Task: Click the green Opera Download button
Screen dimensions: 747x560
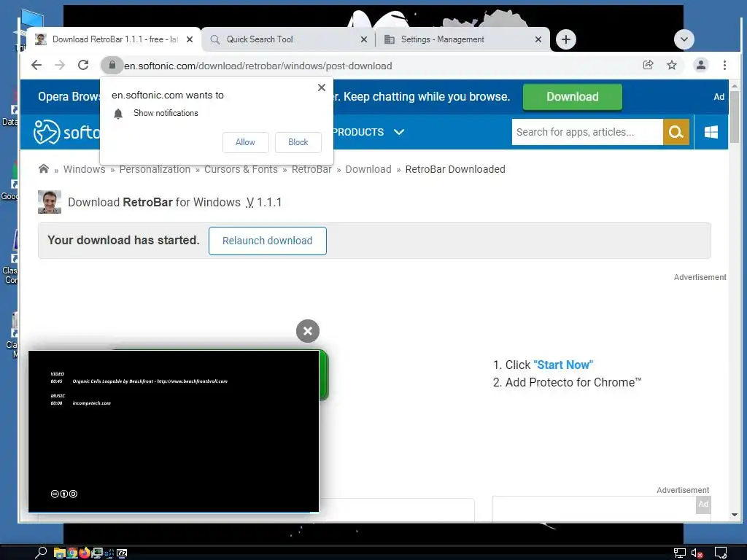Action: (572, 97)
